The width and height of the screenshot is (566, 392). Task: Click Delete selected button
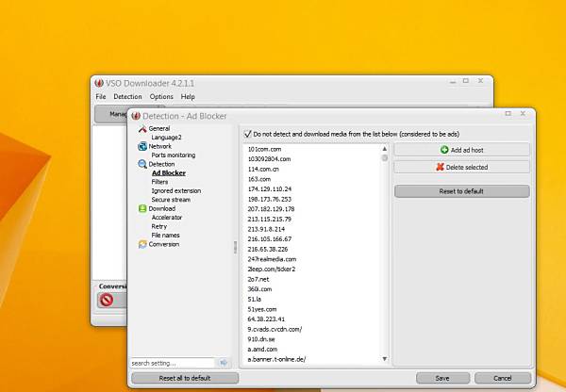[462, 167]
